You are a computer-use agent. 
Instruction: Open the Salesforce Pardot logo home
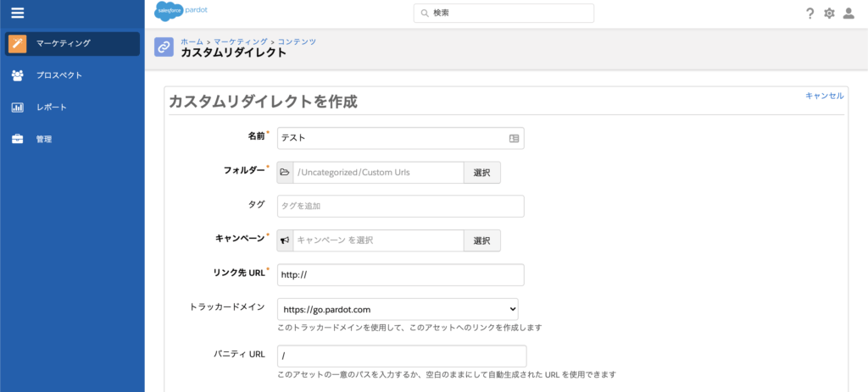pos(181,13)
